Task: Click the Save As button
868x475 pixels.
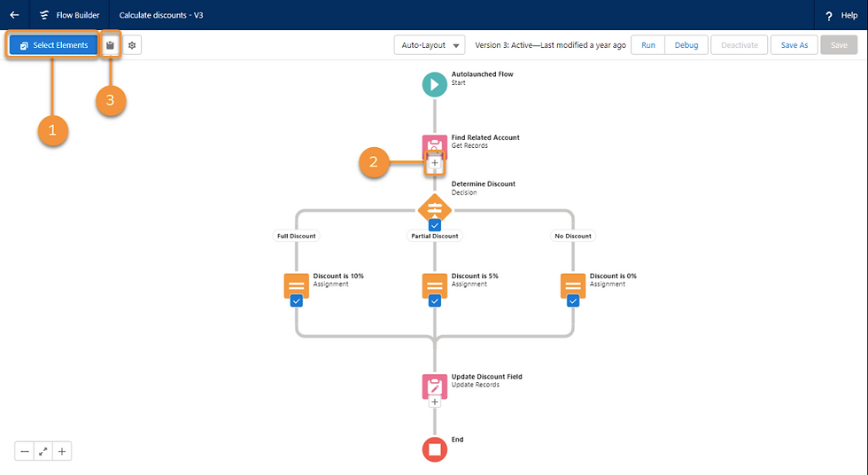Action: tap(794, 45)
